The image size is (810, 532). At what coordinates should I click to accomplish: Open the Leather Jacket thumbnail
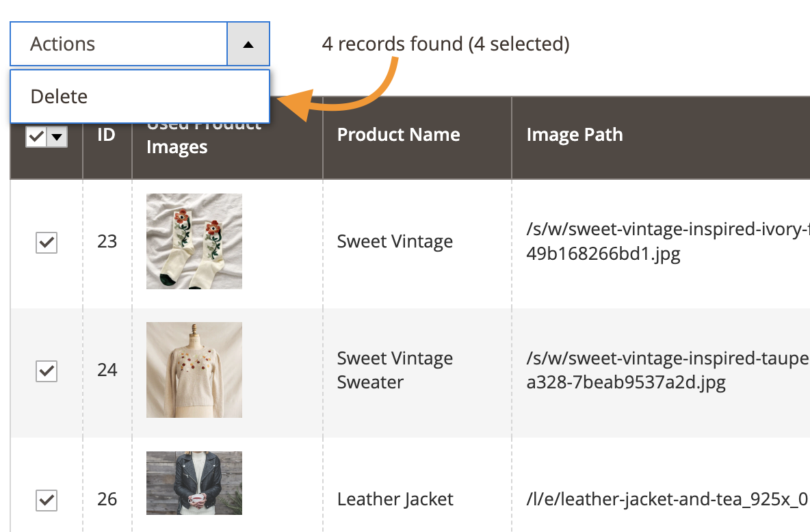click(x=194, y=483)
